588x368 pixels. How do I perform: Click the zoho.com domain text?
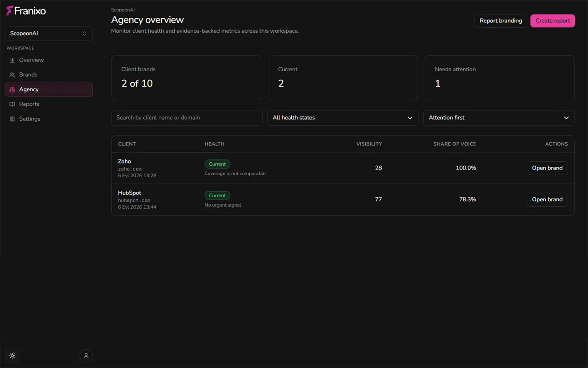click(x=130, y=169)
